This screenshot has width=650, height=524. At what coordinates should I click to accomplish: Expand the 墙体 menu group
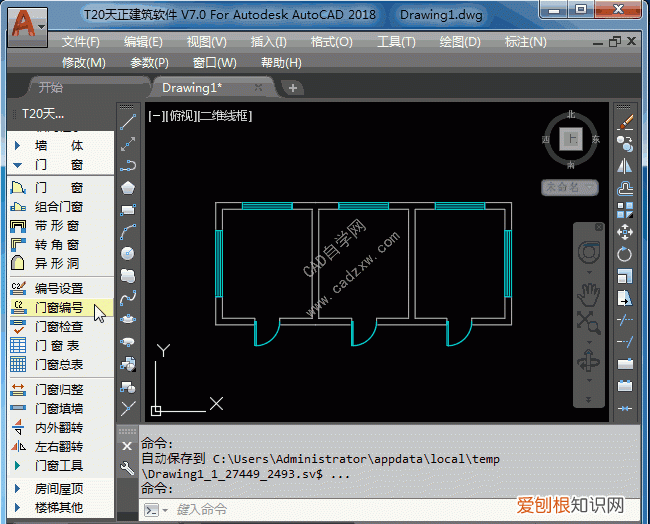click(61, 146)
